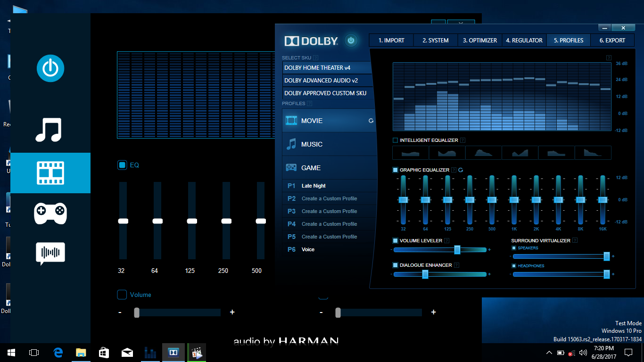Switch to the 2. SYSTEM tab
Screen dimensions: 644x362
436,40
